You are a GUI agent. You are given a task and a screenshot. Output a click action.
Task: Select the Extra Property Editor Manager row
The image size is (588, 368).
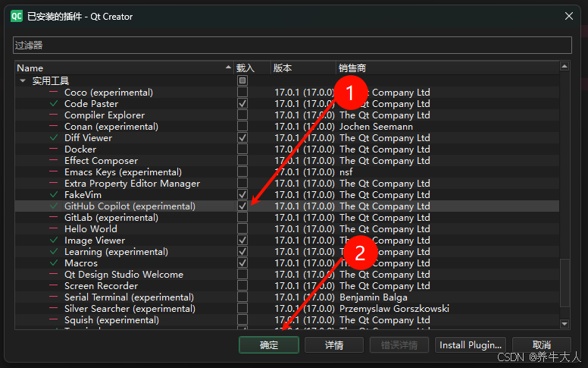(287, 184)
